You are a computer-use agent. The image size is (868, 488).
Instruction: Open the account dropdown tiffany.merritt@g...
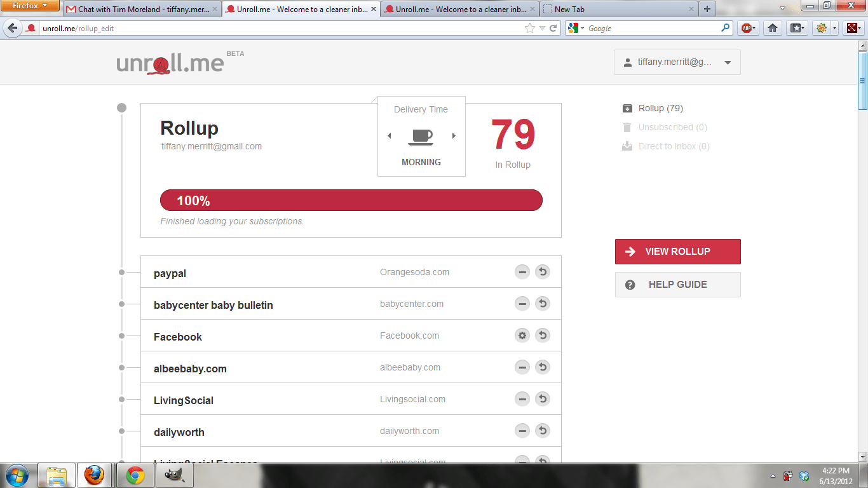coord(677,62)
